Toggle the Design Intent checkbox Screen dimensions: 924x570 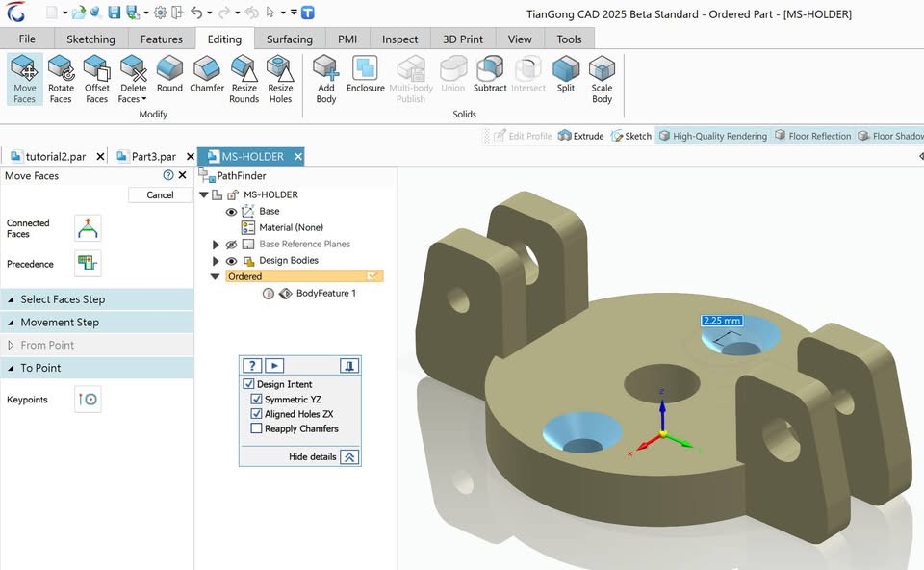pos(248,384)
